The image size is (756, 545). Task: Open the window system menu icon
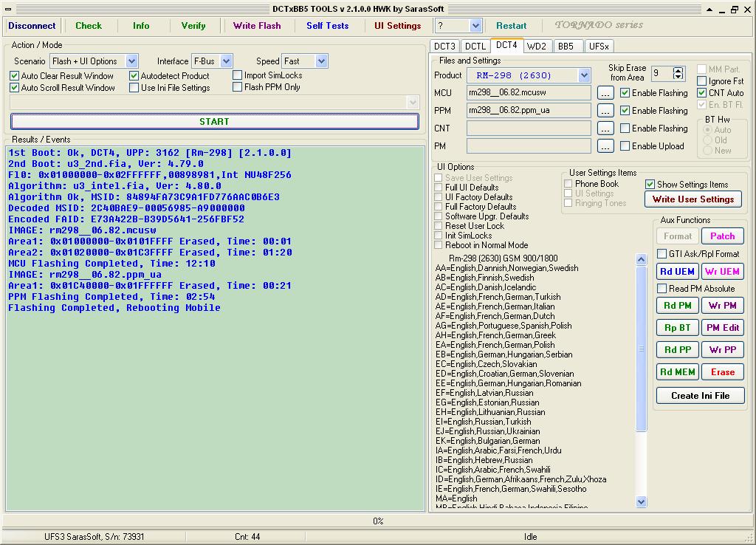click(8, 9)
